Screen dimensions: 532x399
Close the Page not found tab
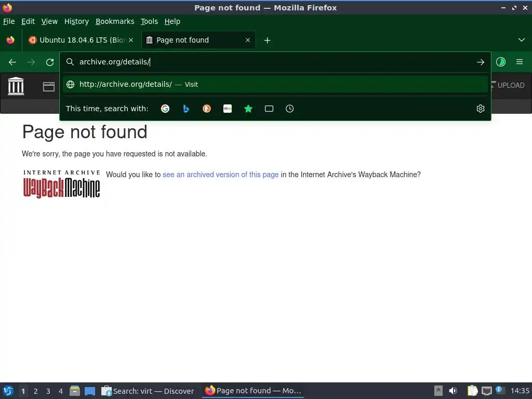[x=248, y=40]
